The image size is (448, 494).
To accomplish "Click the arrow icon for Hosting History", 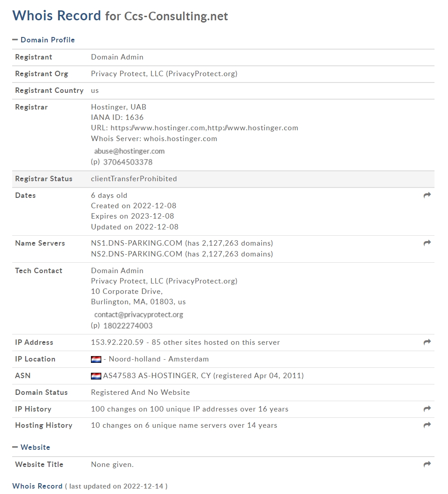I will 427,425.
